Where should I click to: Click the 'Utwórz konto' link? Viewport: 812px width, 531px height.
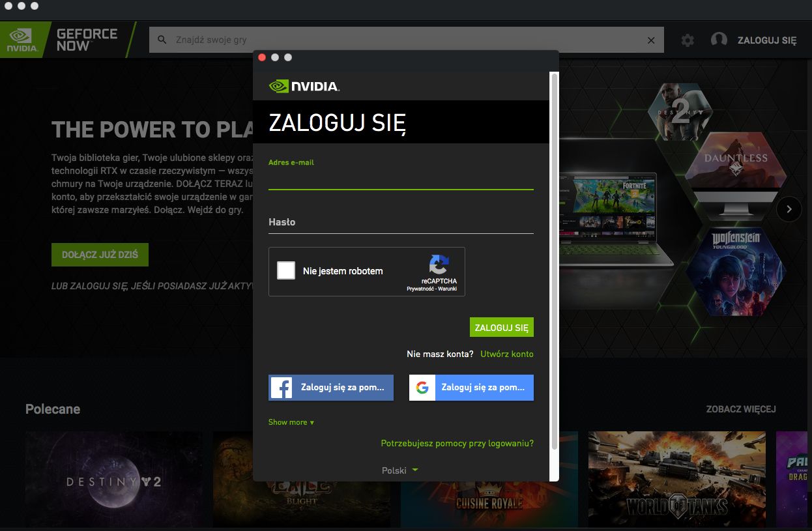pyautogui.click(x=507, y=354)
